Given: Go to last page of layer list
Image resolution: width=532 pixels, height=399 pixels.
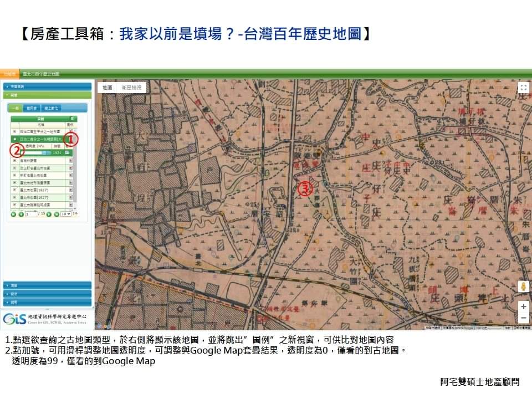Looking at the screenshot, I should tap(57, 214).
